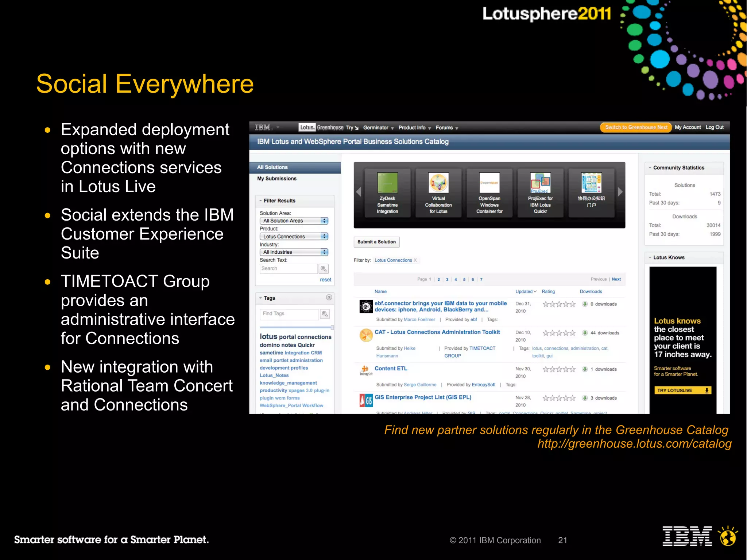The image size is (747, 560).
Task: Open the Germinator menu
Action: tap(378, 128)
